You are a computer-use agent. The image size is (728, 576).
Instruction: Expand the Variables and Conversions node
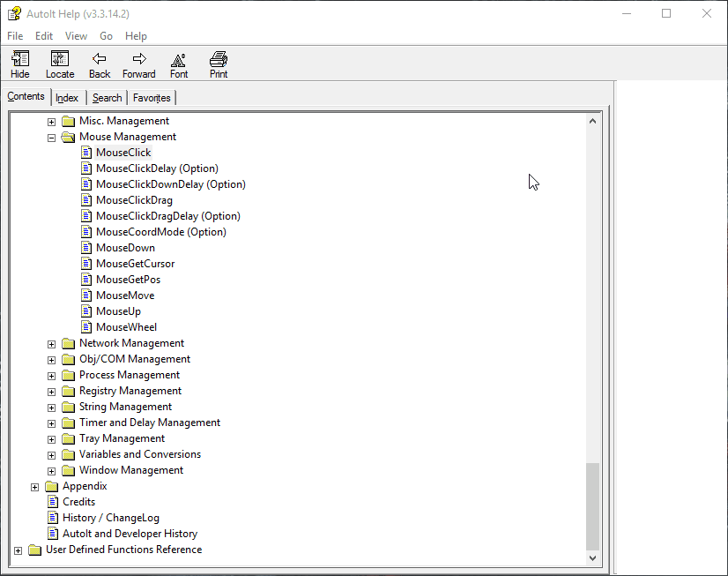(x=51, y=455)
